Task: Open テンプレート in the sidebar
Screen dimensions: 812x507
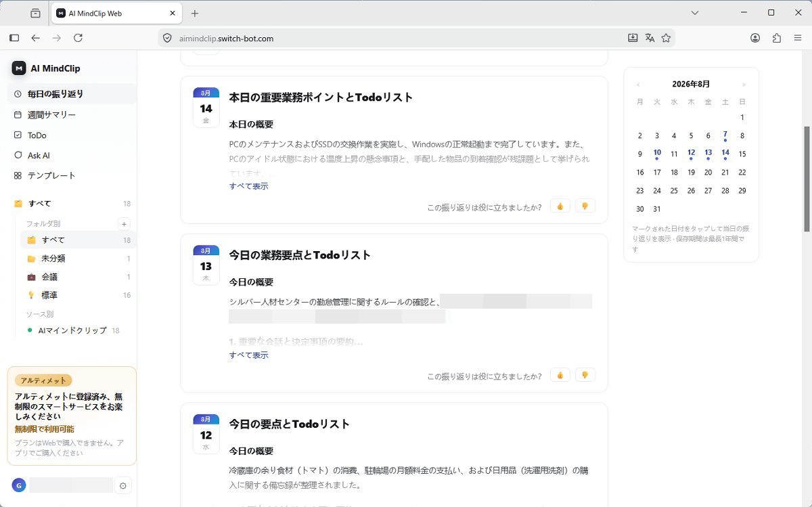Action: click(72, 175)
